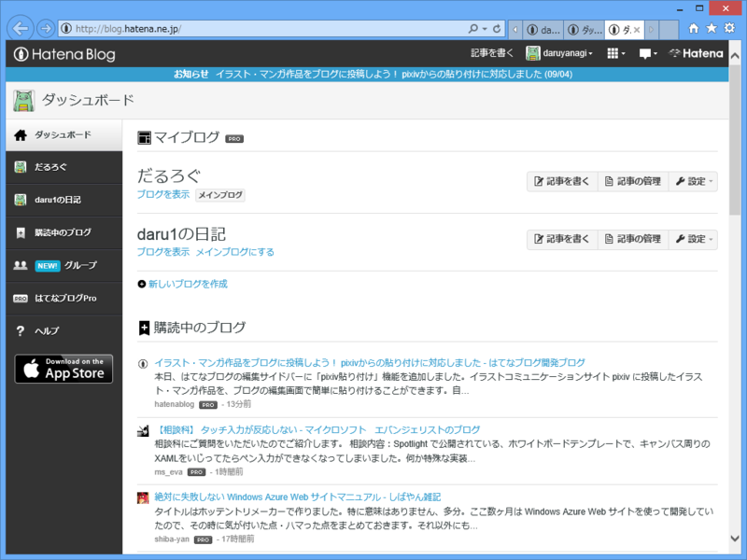The image size is (747, 560).
Task: Click the plus icon beside 新しいブログを作成
Action: point(142,285)
